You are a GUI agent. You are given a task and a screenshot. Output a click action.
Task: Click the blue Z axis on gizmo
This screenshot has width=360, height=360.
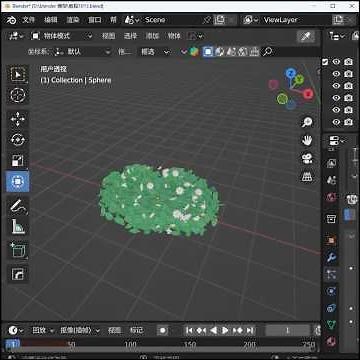click(291, 73)
